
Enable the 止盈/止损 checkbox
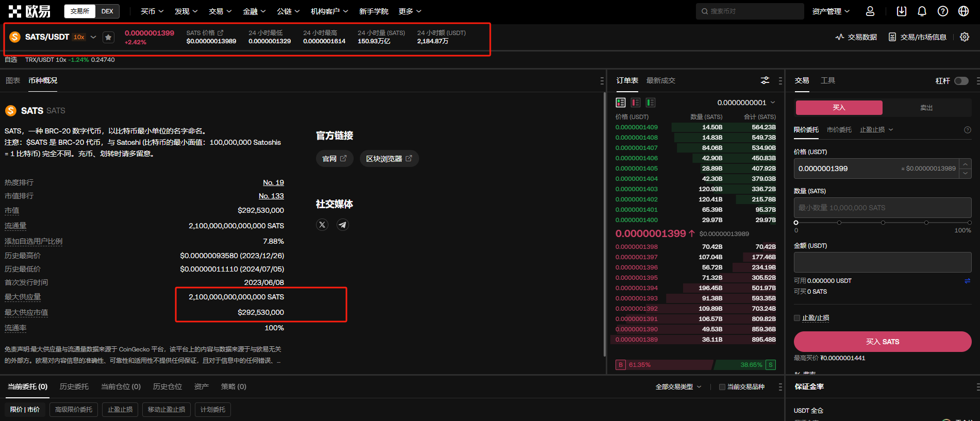click(797, 318)
